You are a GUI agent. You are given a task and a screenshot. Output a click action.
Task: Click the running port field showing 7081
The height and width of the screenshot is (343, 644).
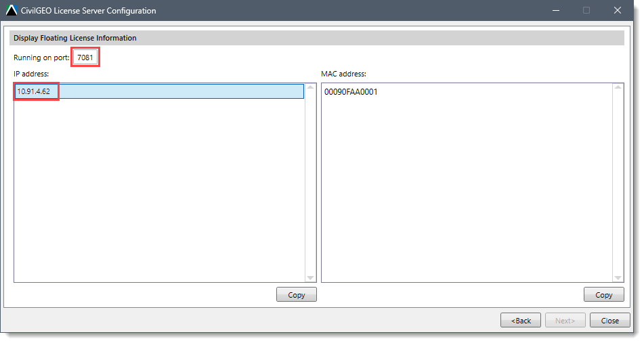point(85,58)
